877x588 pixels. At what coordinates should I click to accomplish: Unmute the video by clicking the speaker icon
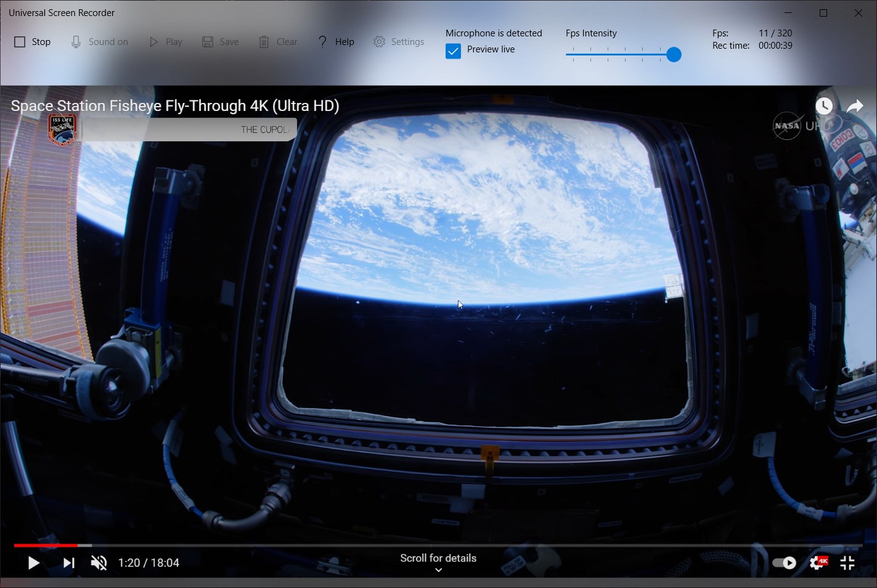pyautogui.click(x=99, y=562)
